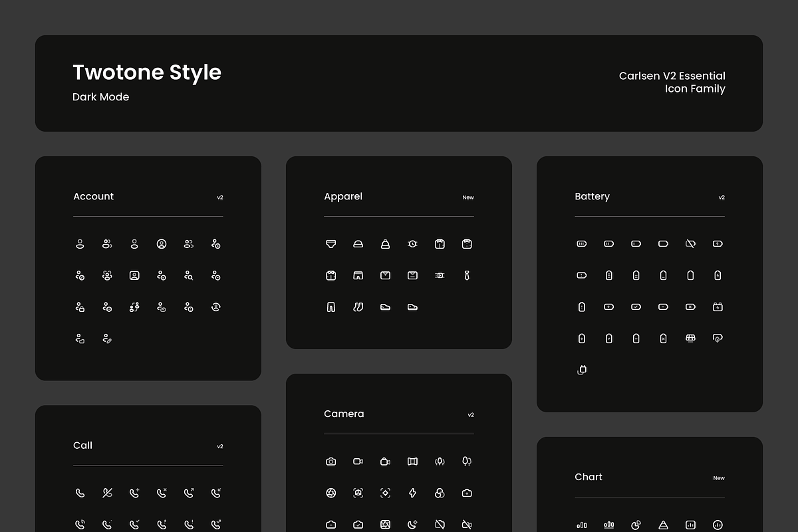798x532 pixels.
Task: Click the 'Camera' panel title
Action: pyautogui.click(x=344, y=414)
